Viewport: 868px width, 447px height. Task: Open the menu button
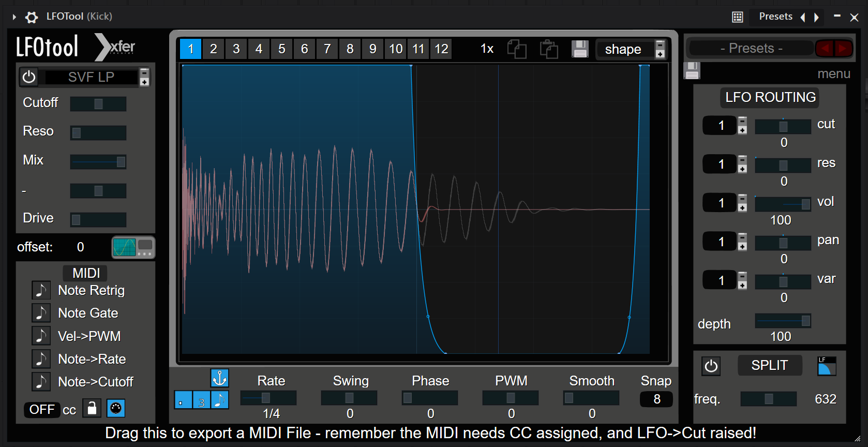(x=834, y=74)
